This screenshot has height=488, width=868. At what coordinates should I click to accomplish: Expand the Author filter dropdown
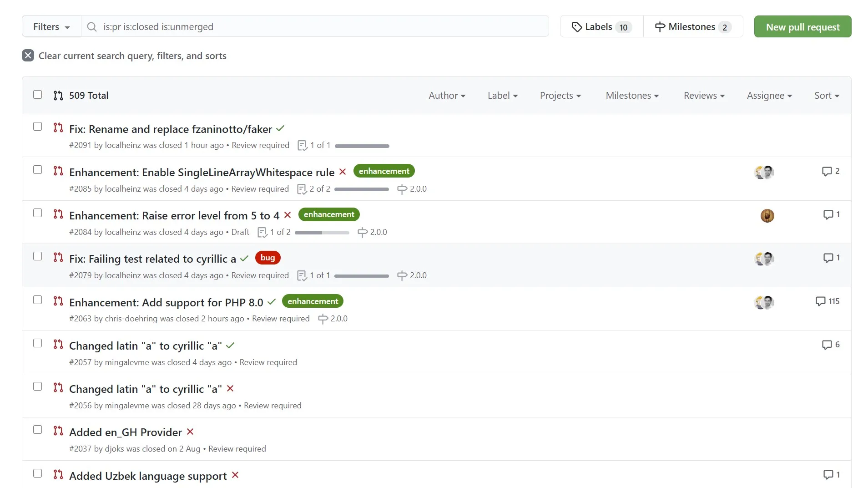point(447,96)
